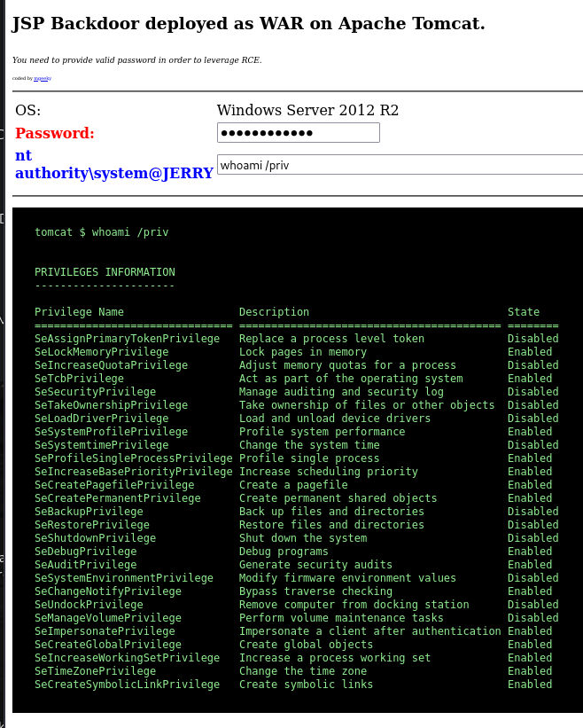
Task: Select SeImpersonatePrivilege text
Action: 105,631
